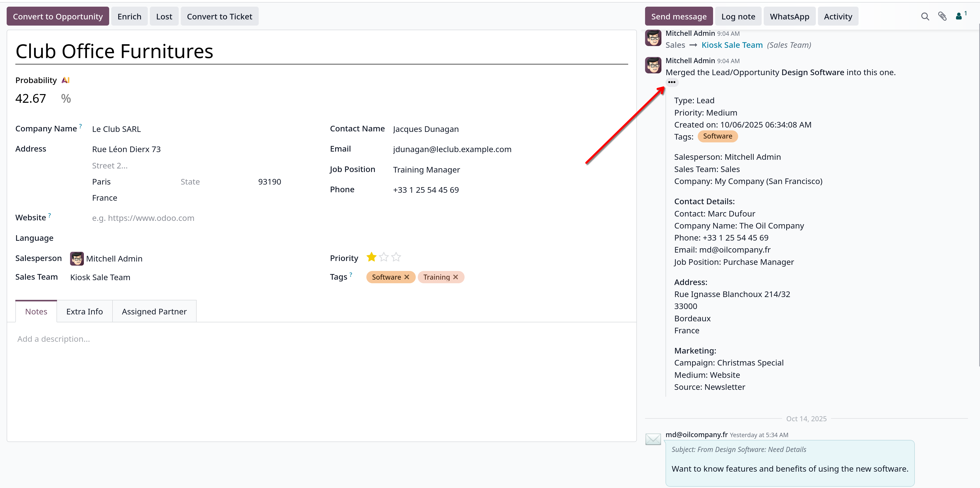
Task: Switch to the Assigned Partner tab
Action: pyautogui.click(x=154, y=312)
